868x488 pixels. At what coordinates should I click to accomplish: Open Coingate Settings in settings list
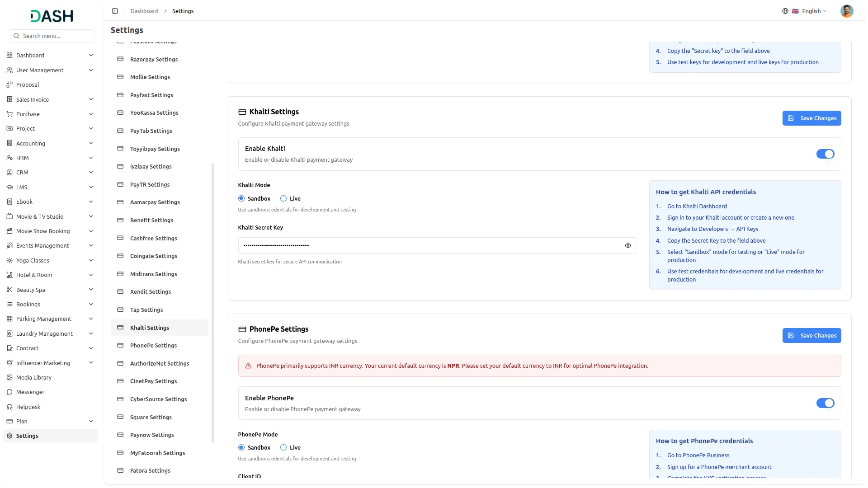tap(160, 256)
